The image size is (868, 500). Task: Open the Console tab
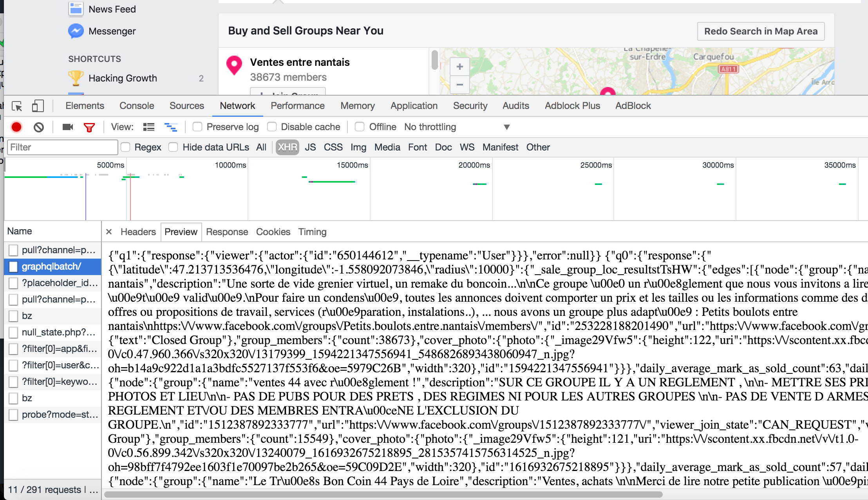137,106
